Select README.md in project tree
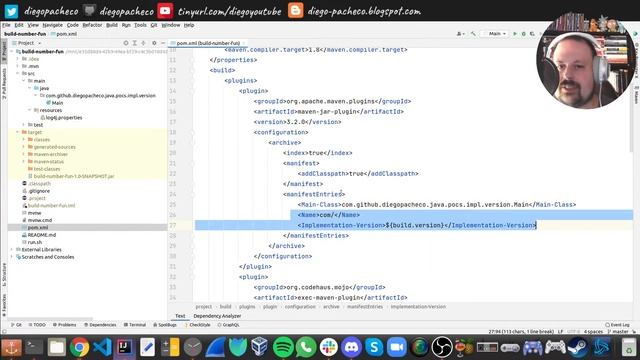 (39, 235)
